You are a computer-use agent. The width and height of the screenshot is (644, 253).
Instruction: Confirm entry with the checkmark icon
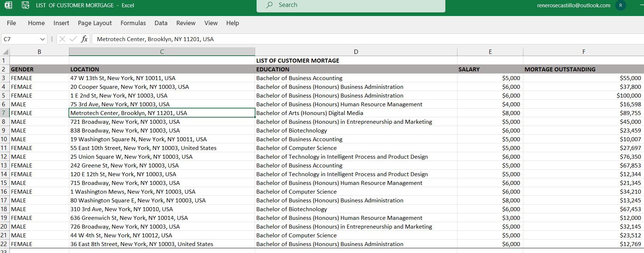73,39
